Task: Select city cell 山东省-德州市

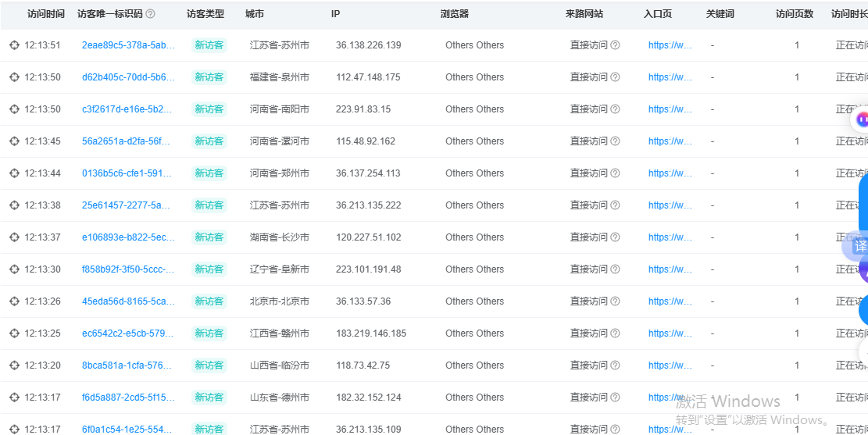Action: [x=280, y=398]
